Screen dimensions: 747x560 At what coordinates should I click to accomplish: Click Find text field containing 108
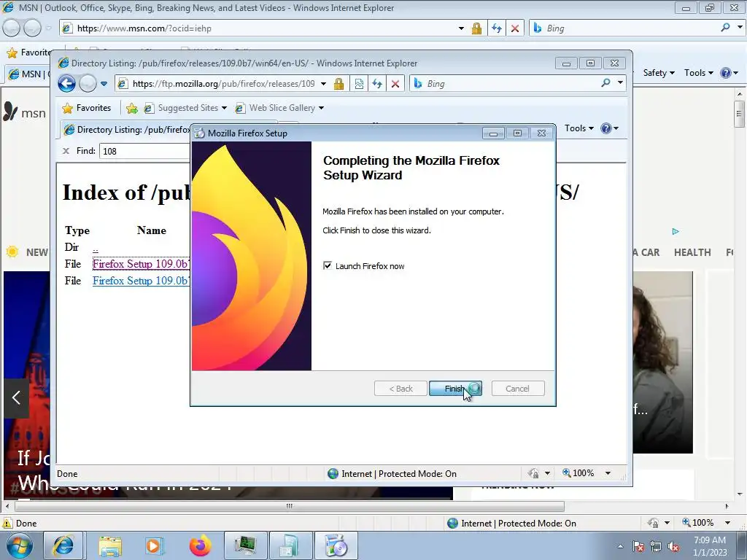145,152
